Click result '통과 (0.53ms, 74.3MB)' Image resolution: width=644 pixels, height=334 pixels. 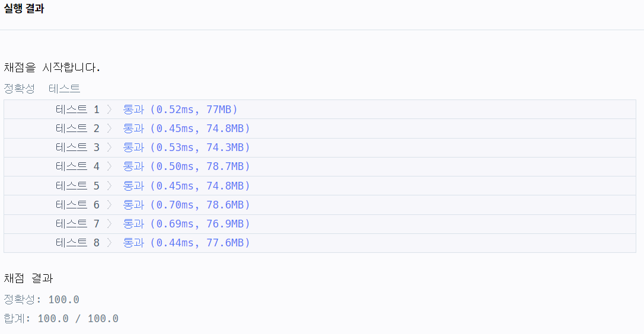click(186, 147)
